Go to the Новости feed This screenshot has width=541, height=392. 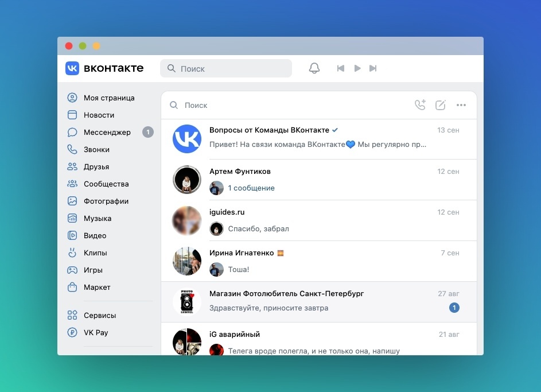click(99, 115)
